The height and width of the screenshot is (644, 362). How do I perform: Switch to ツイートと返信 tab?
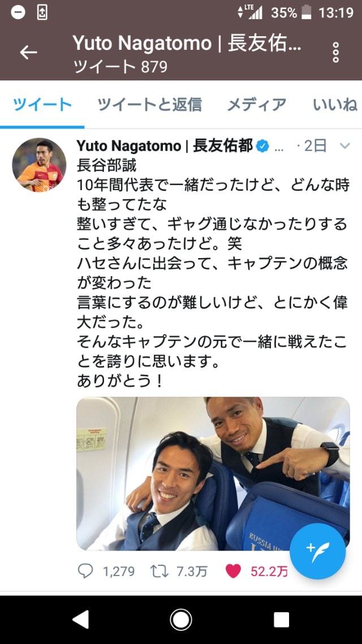[149, 105]
